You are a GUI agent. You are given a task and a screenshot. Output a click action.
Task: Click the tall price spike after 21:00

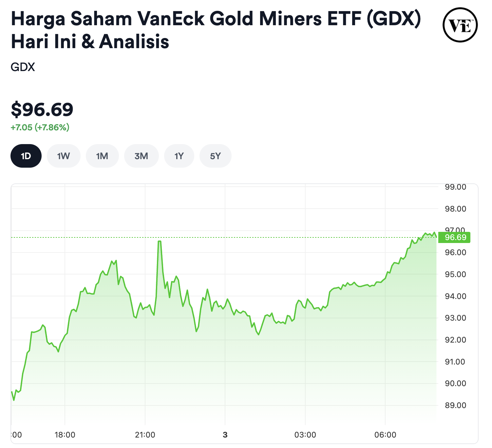pyautogui.click(x=160, y=242)
